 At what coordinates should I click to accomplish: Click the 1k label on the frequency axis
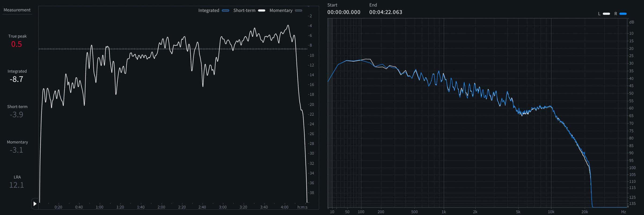pyautogui.click(x=444, y=212)
